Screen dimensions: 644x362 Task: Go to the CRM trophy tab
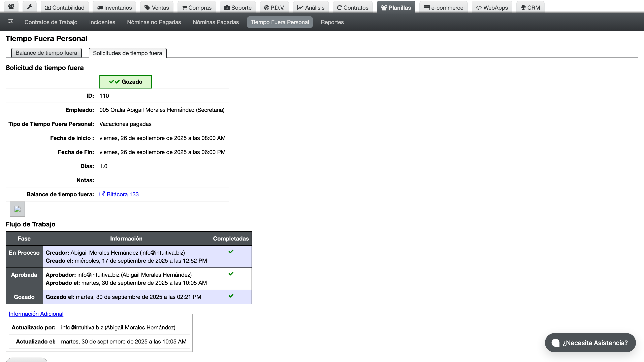point(530,7)
